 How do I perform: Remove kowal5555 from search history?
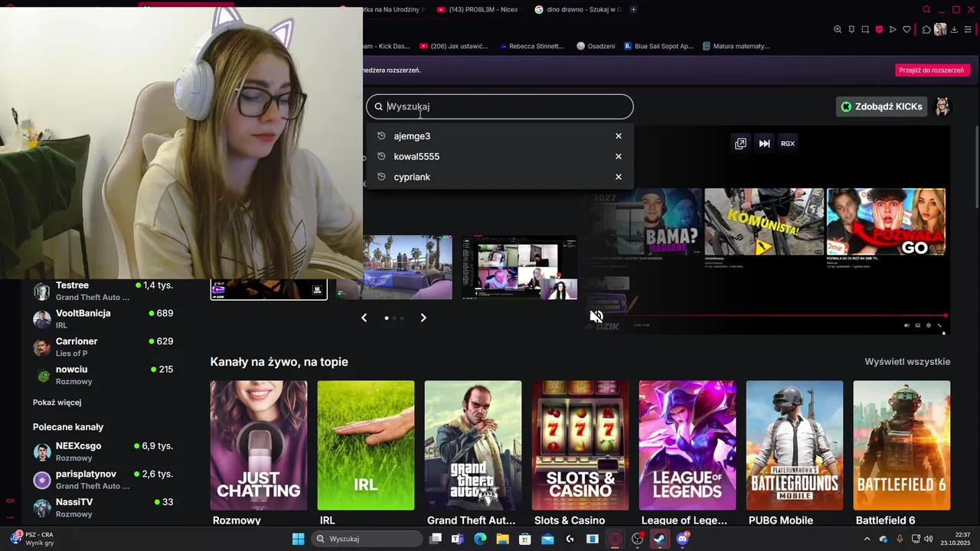click(x=619, y=156)
